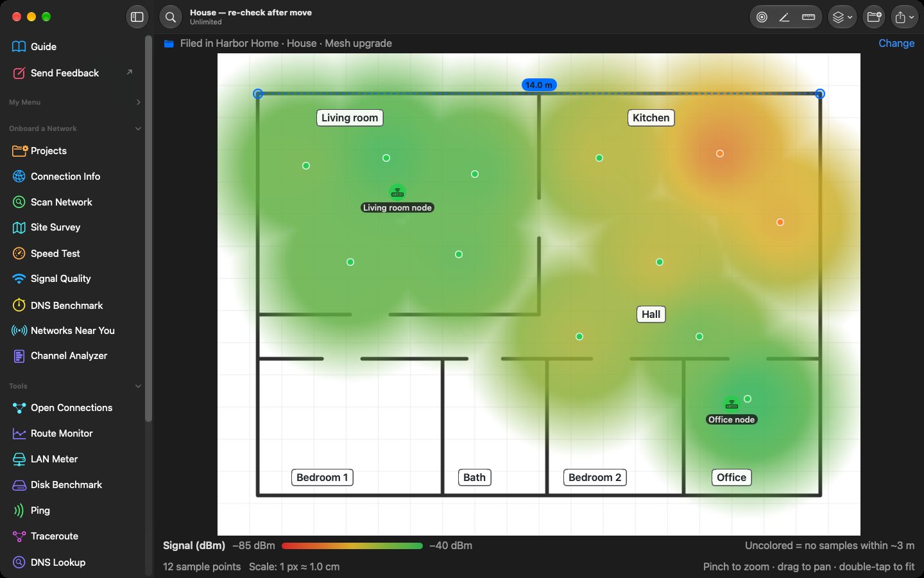Click "Filed in Harbor Home · House · Mesh upgrade"

point(286,43)
